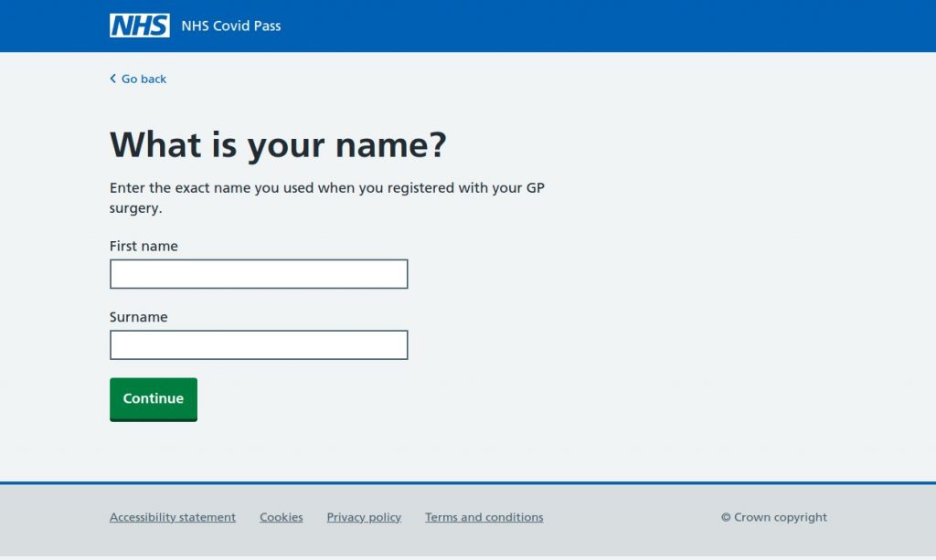This screenshot has width=936, height=560.
Task: Click the 'Enter the exact name' instruction line
Action: [x=327, y=188]
